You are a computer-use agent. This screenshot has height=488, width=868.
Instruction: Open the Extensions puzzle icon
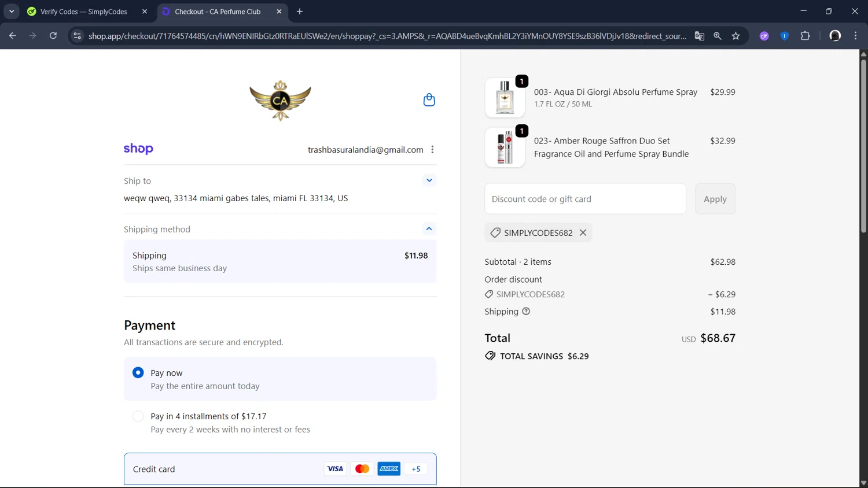805,36
